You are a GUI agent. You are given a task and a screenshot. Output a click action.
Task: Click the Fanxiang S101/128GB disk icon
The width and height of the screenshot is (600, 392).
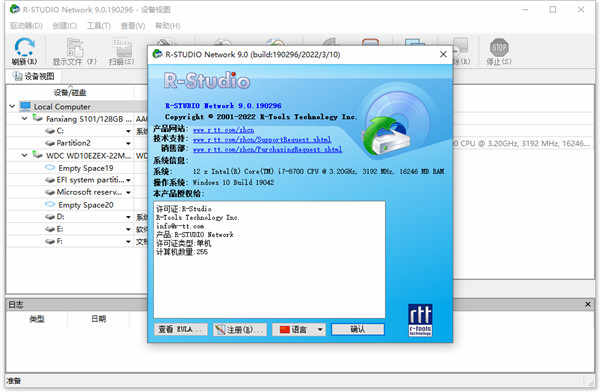[37, 118]
